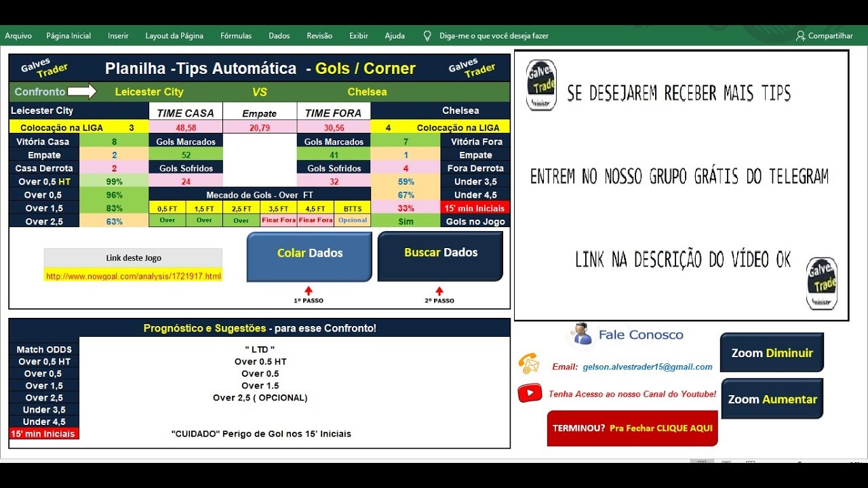868x488 pixels.
Task: Click the Galves Trader logo right of 'Corner'
Action: click(x=472, y=68)
